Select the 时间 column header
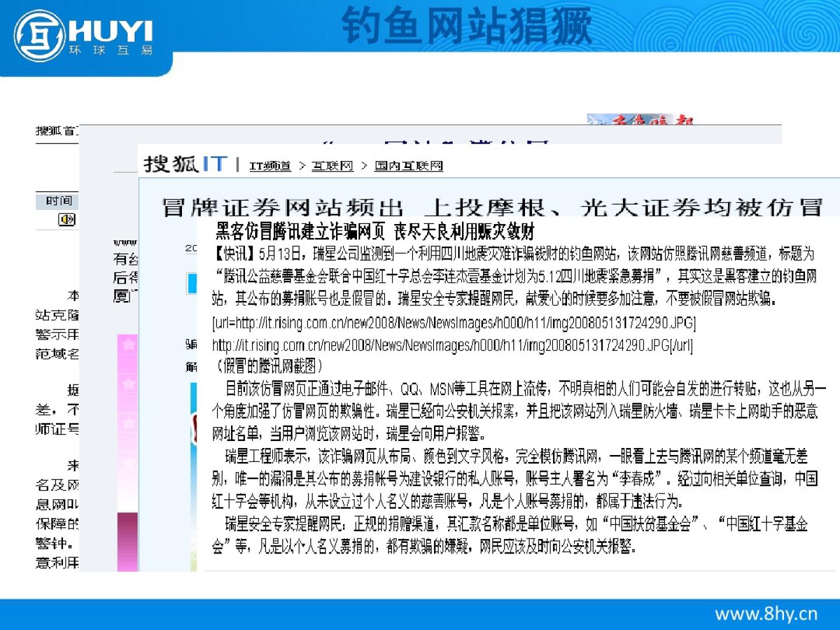The image size is (840, 630). [x=58, y=201]
